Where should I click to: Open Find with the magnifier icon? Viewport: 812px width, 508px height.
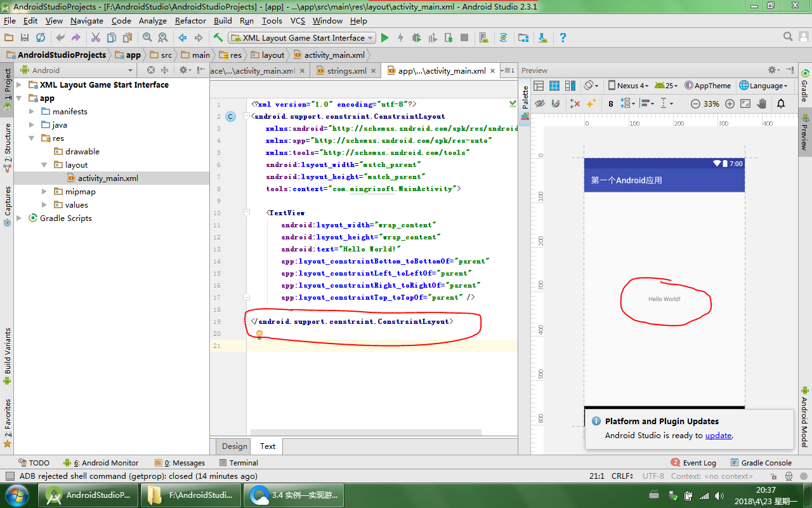click(x=147, y=38)
